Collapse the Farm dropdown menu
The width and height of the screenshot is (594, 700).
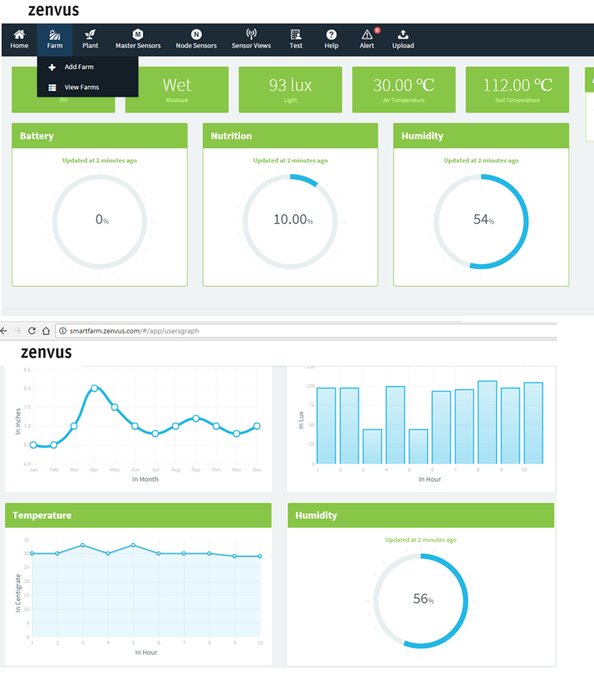[55, 39]
